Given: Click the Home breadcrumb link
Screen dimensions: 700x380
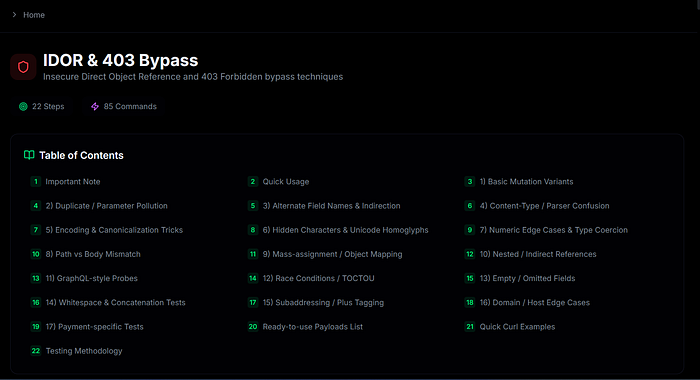Looking at the screenshot, I should [x=34, y=15].
